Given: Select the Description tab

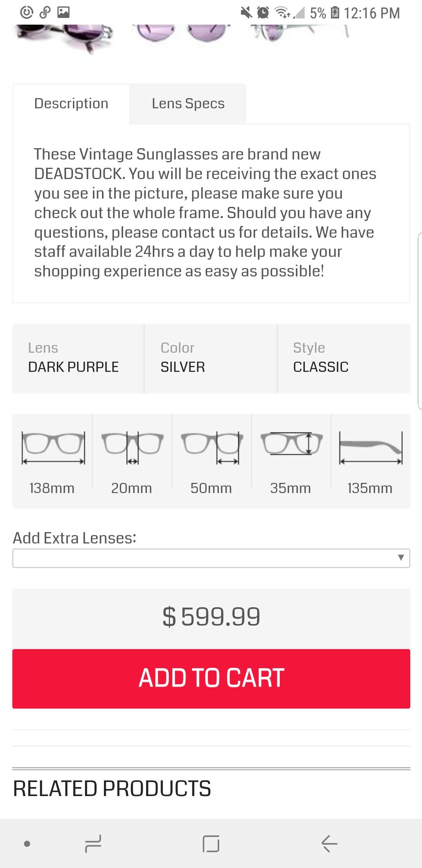Looking at the screenshot, I should [x=71, y=104].
